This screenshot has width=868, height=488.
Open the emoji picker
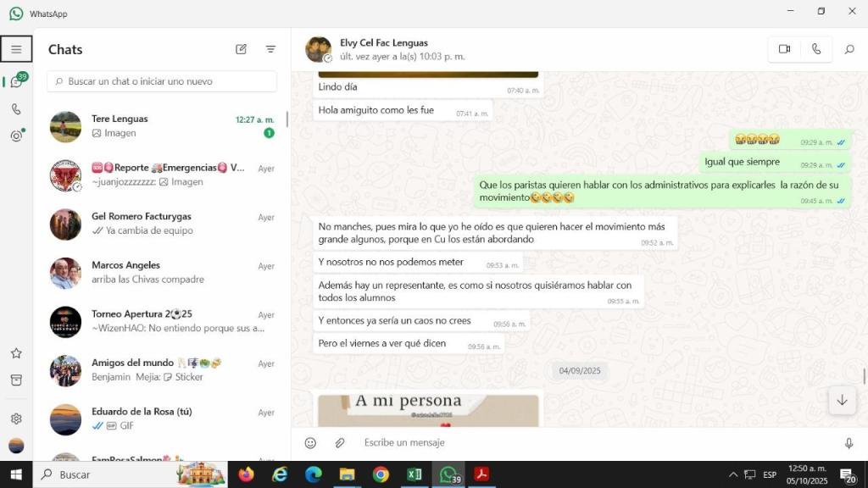(310, 443)
